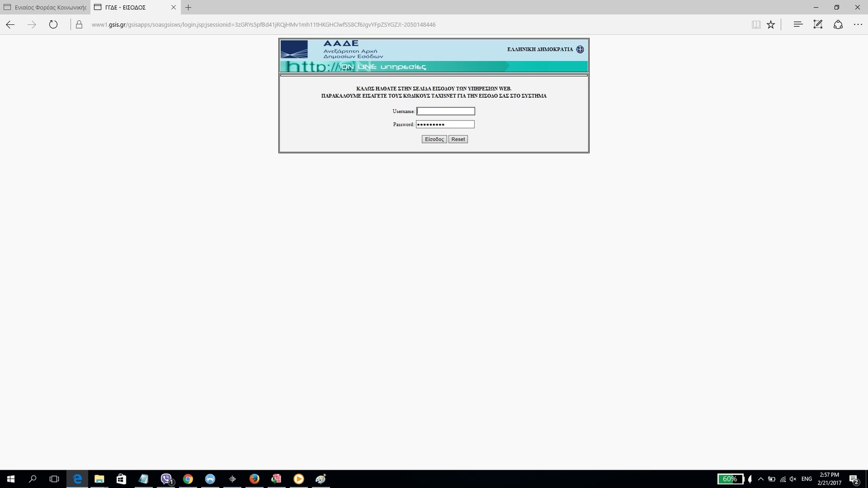Switch to the Ενιαίος Φορέας Κοινωνικής tab
The width and height of the screenshot is (868, 488).
click(x=46, y=8)
